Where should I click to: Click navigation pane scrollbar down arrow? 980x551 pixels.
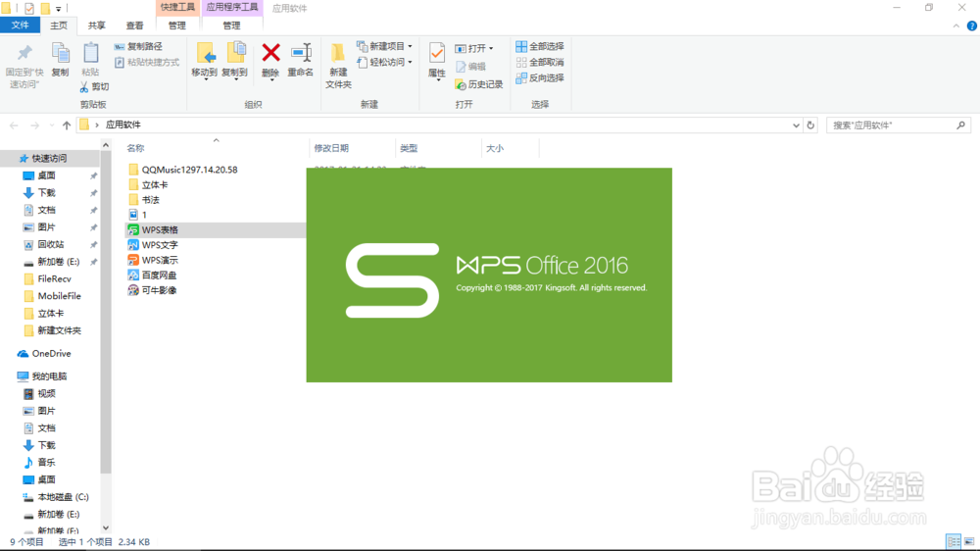[x=106, y=527]
